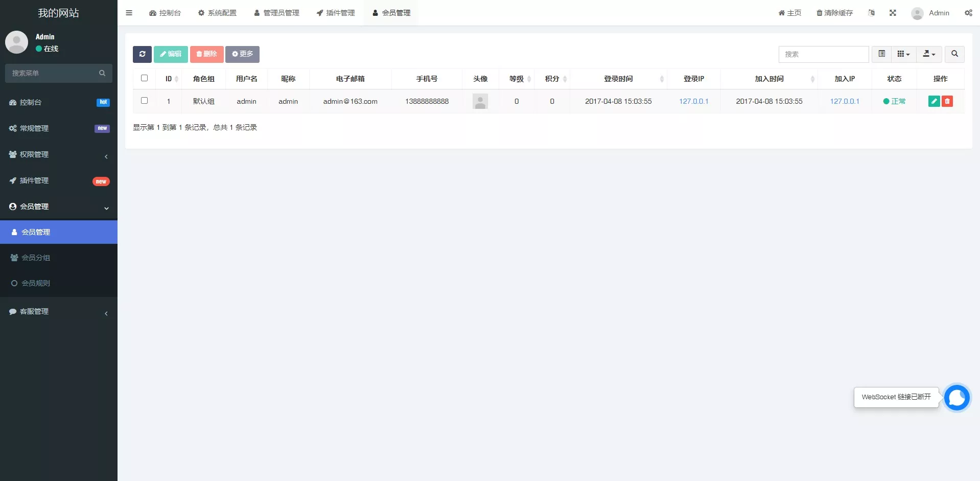980x481 pixels.
Task: Click the magnifier advanced search button
Action: tap(954, 54)
